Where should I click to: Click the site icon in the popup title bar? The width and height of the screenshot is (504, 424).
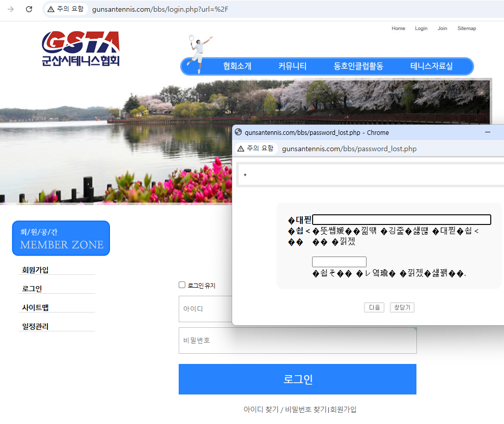tap(238, 132)
